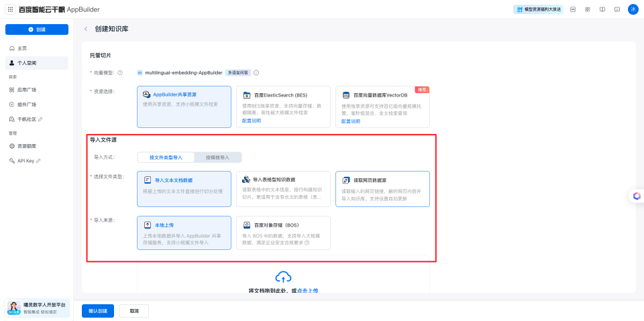
Task: Switch to 按文件类型导入 tab
Action: point(166,157)
